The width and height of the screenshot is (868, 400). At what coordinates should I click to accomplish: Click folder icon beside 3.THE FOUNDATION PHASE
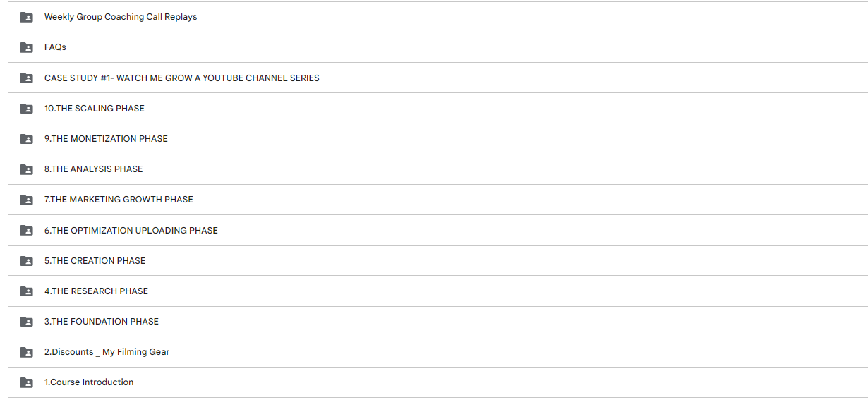26,322
